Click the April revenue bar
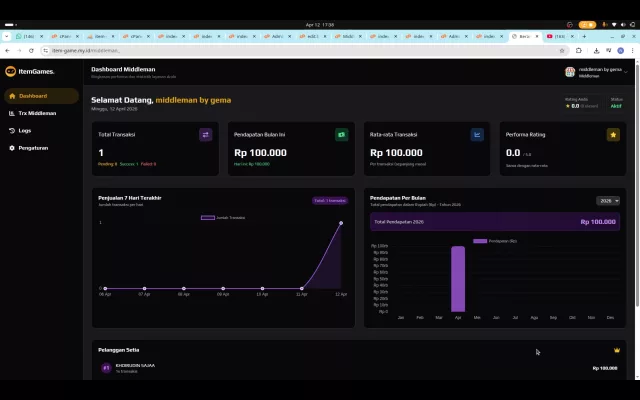The width and height of the screenshot is (640, 400). pyautogui.click(x=458, y=279)
